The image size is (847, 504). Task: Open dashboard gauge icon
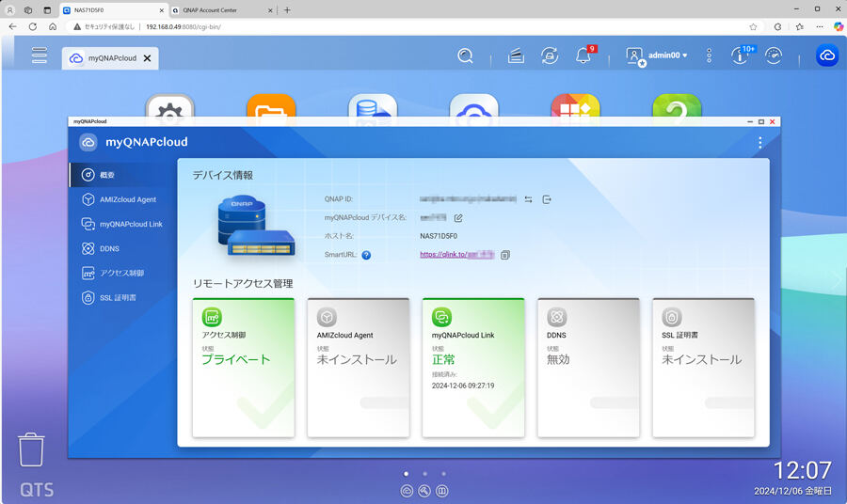774,55
